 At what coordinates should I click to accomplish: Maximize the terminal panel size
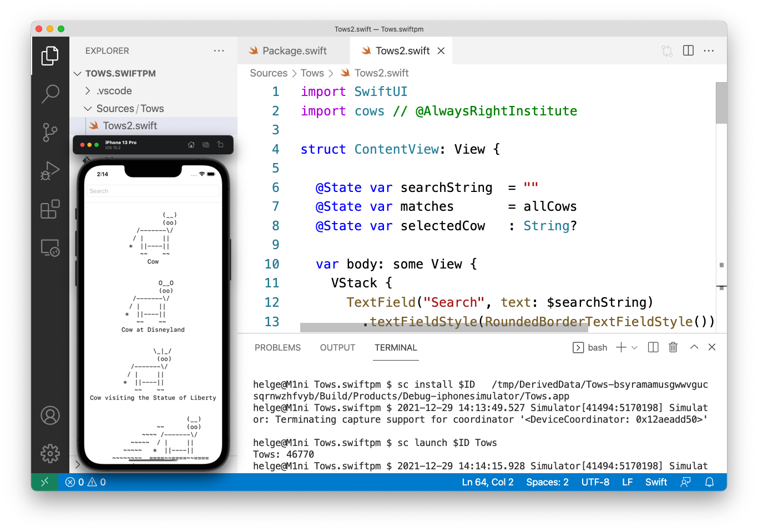[694, 347]
